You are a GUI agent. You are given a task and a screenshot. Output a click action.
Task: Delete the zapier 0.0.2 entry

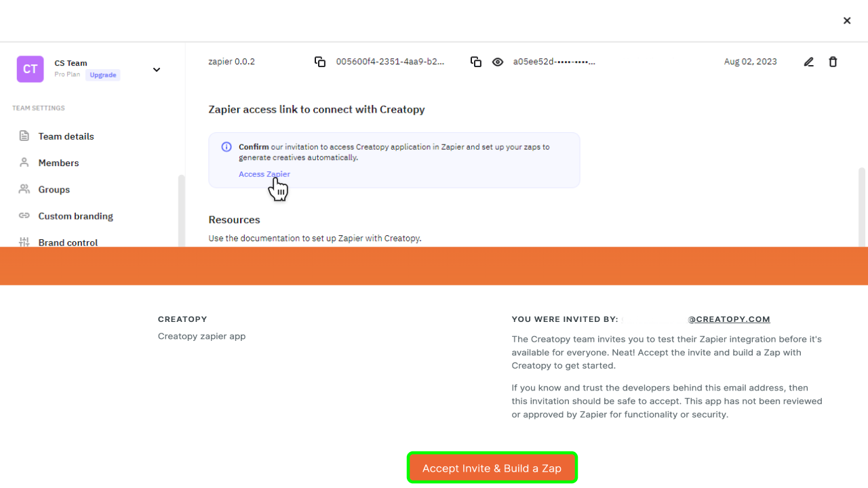point(833,62)
